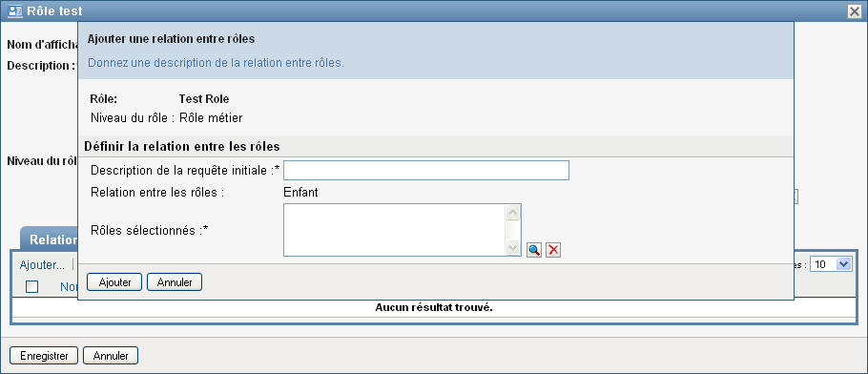Click the selected roles scroll-down arrow

click(x=513, y=248)
